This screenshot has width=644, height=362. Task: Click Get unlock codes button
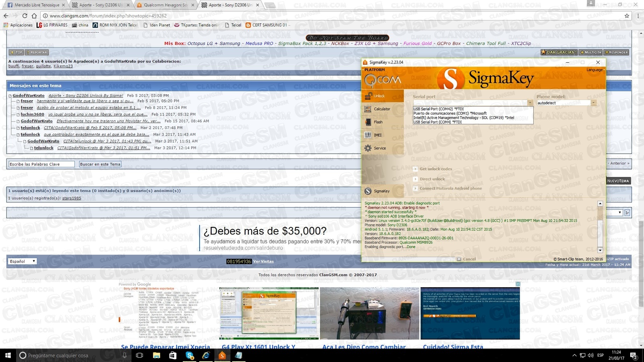pos(433,169)
